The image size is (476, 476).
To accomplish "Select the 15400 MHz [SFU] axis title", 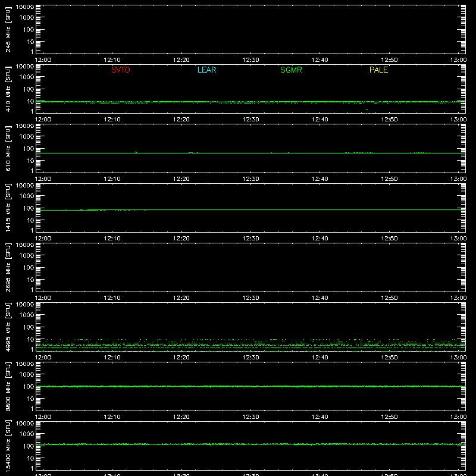I will click(x=8, y=446).
